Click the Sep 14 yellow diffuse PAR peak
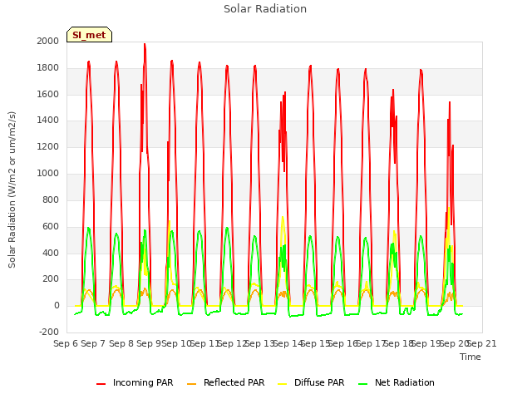 point(283,218)
